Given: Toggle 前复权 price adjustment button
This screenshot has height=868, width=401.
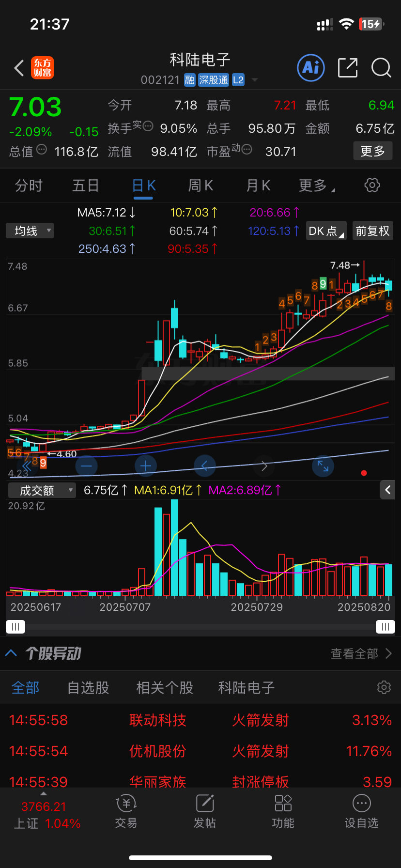Looking at the screenshot, I should [372, 231].
